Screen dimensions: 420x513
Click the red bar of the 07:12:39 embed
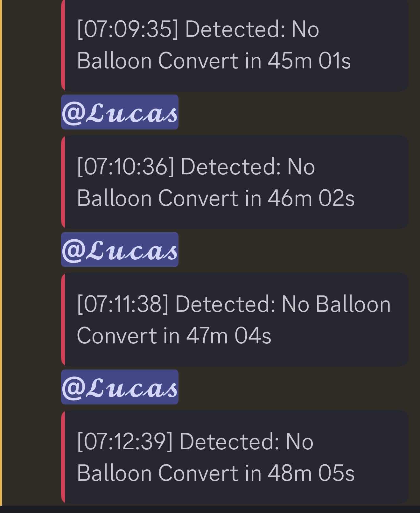(x=63, y=457)
